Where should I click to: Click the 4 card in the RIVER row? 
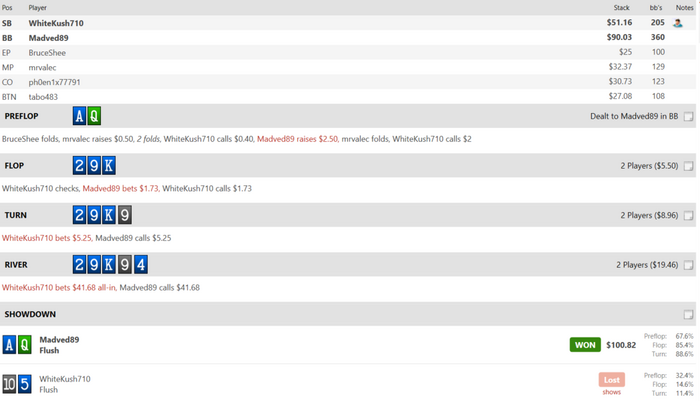141,265
